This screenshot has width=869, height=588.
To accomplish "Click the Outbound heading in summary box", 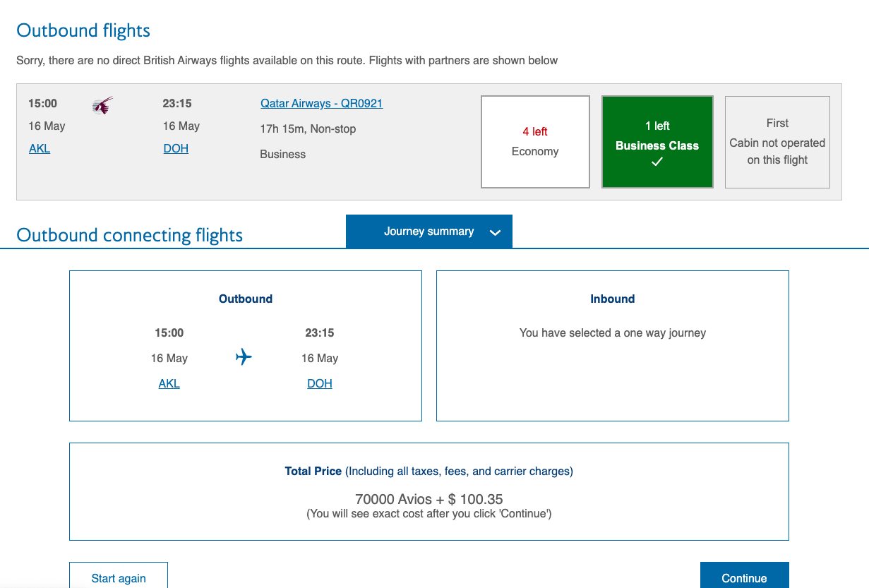I will [246, 299].
